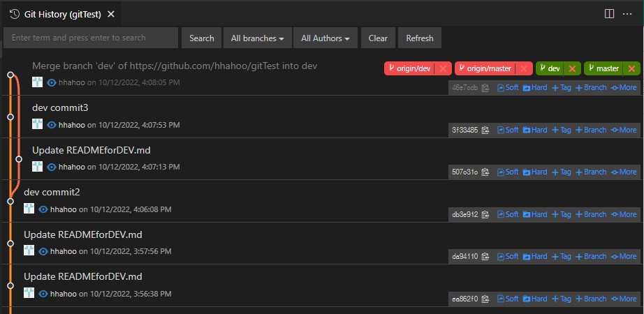Open More options for commit 507c31c
The width and height of the screenshot is (644, 314).
click(624, 172)
